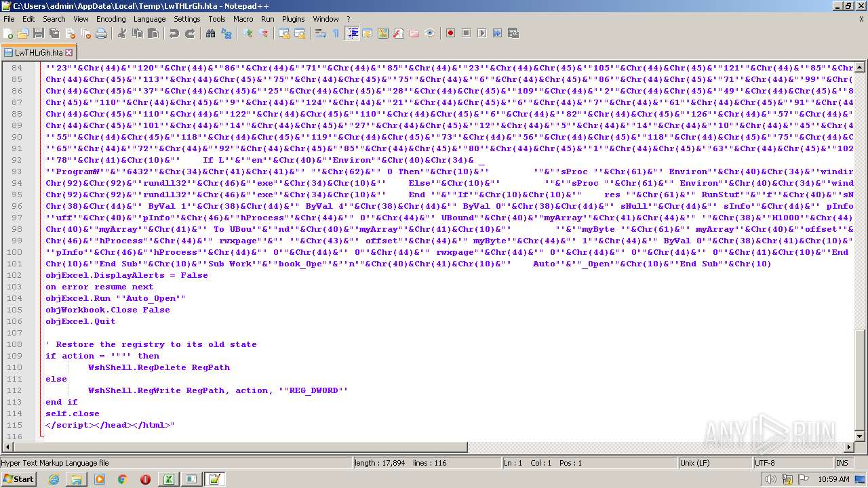Screen dimensions: 868x488
Task: Open the Windows Start menu
Action: 18,479
